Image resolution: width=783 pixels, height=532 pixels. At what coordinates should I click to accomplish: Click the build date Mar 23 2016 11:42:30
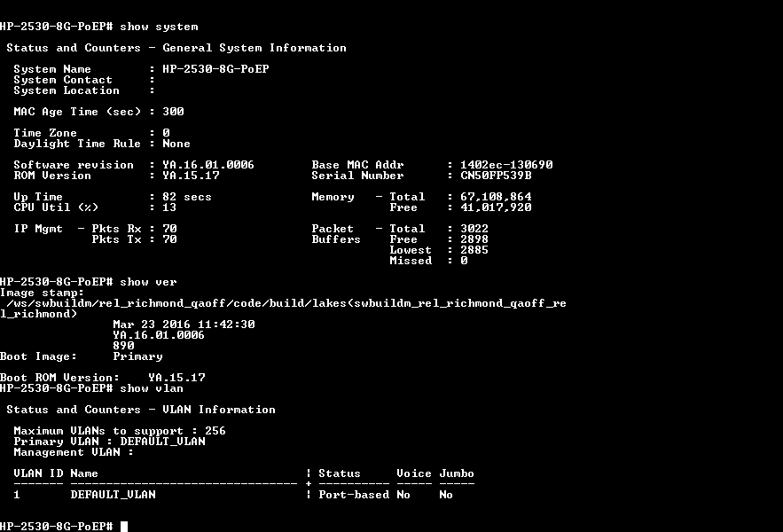click(x=184, y=325)
